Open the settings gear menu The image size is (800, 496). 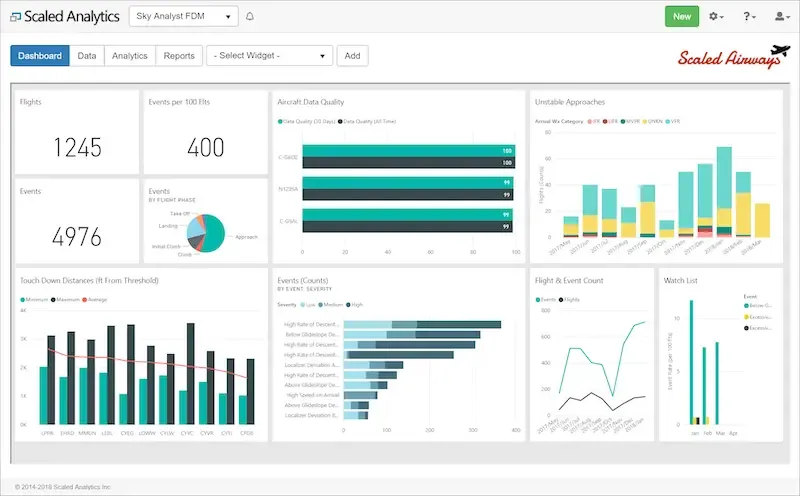(x=717, y=17)
